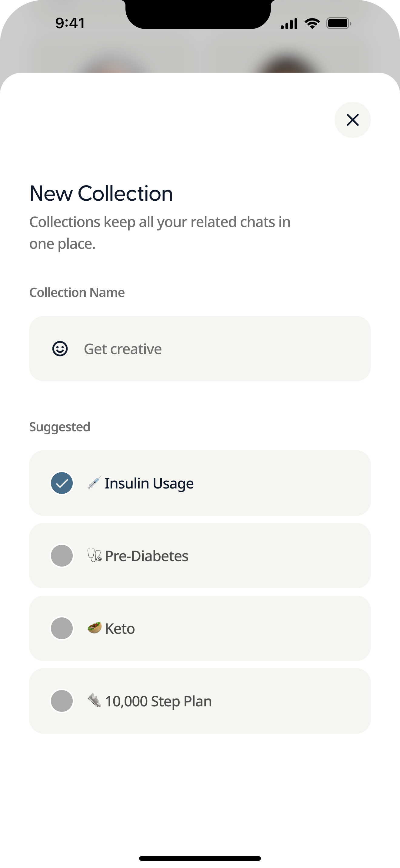Select the Pre-Diabetes radio circle
Viewport: 400px width, 868px height.
coord(62,556)
